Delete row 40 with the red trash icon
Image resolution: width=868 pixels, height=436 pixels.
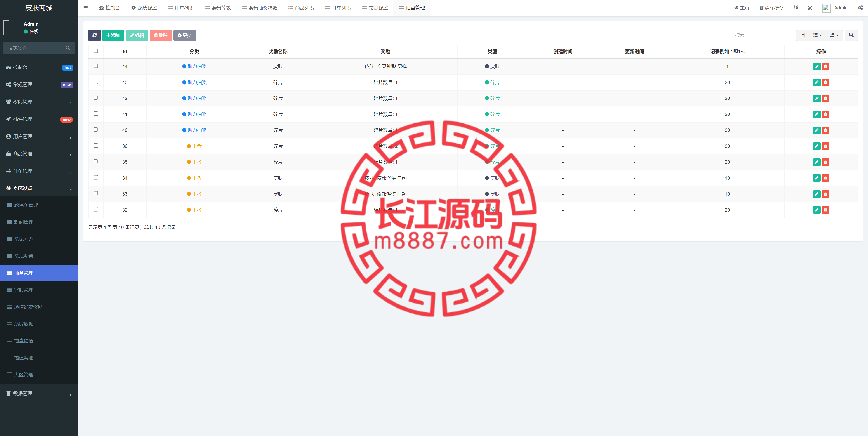point(825,130)
